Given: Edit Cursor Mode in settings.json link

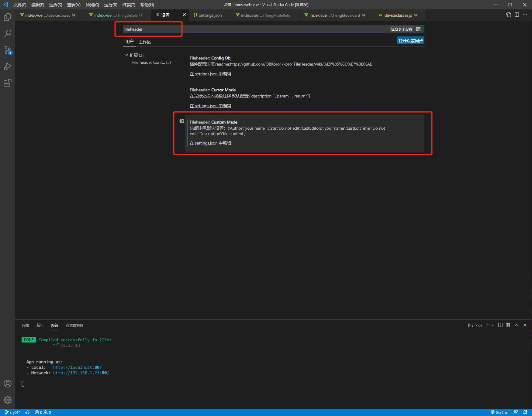Looking at the screenshot, I should [x=210, y=106].
